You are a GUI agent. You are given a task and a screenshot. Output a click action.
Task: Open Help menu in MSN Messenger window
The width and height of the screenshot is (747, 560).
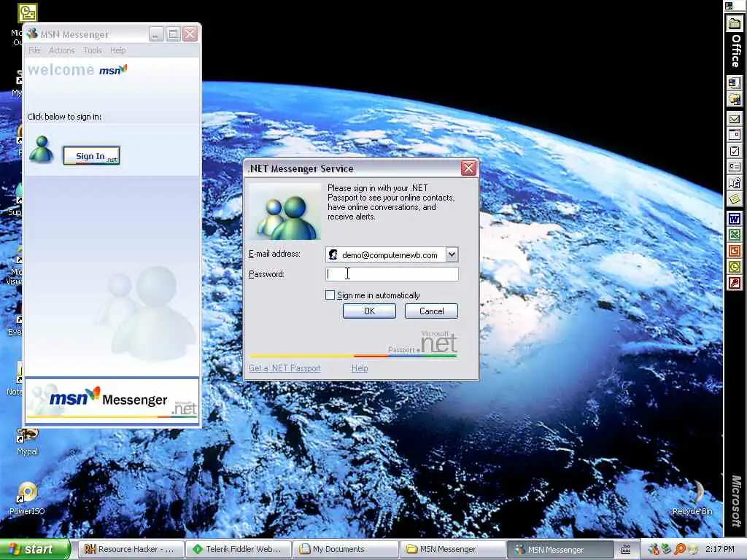click(118, 50)
